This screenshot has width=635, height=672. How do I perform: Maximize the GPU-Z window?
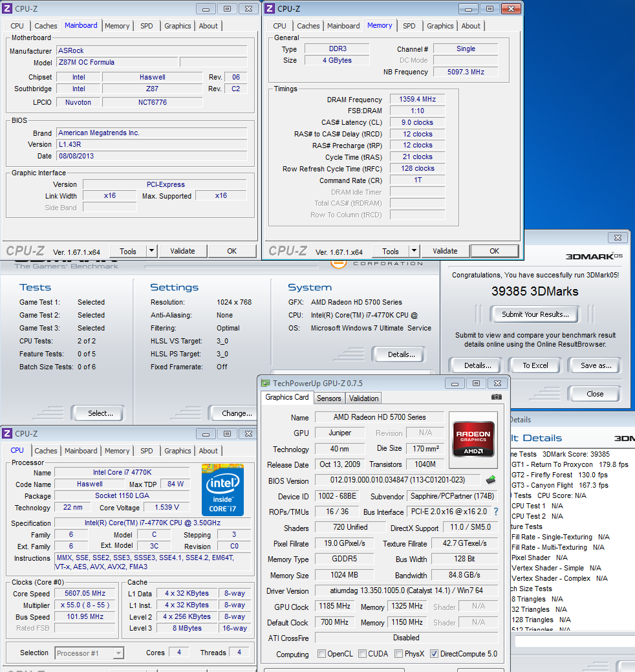(476, 383)
